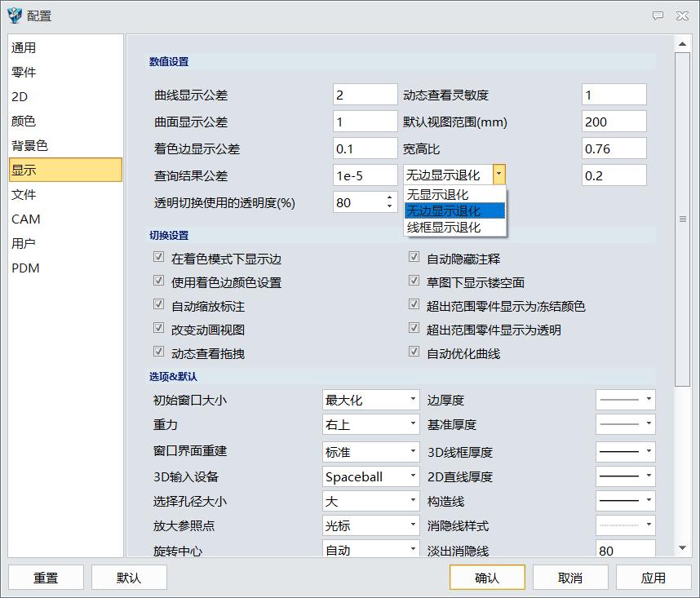Click inside the 曲线显示公差 input field
Viewport: 700px width, 598px height.
point(365,94)
